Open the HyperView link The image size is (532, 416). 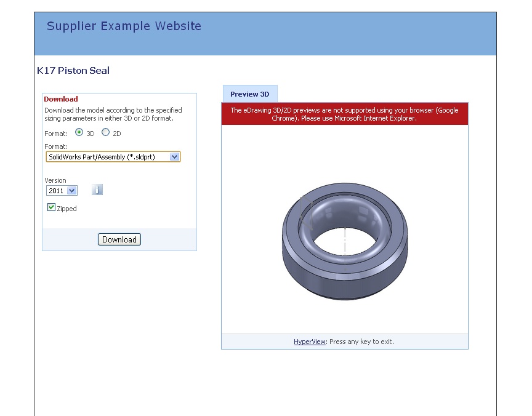(310, 342)
